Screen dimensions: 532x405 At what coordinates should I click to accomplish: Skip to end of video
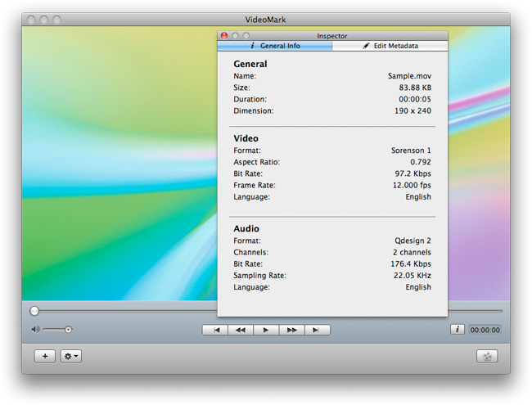317,330
